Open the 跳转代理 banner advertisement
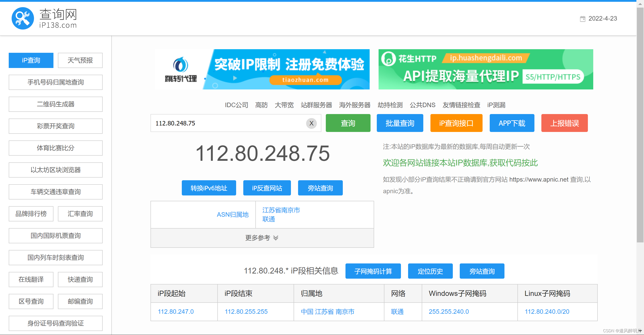Image resolution: width=644 pixels, height=335 pixels. [262, 69]
